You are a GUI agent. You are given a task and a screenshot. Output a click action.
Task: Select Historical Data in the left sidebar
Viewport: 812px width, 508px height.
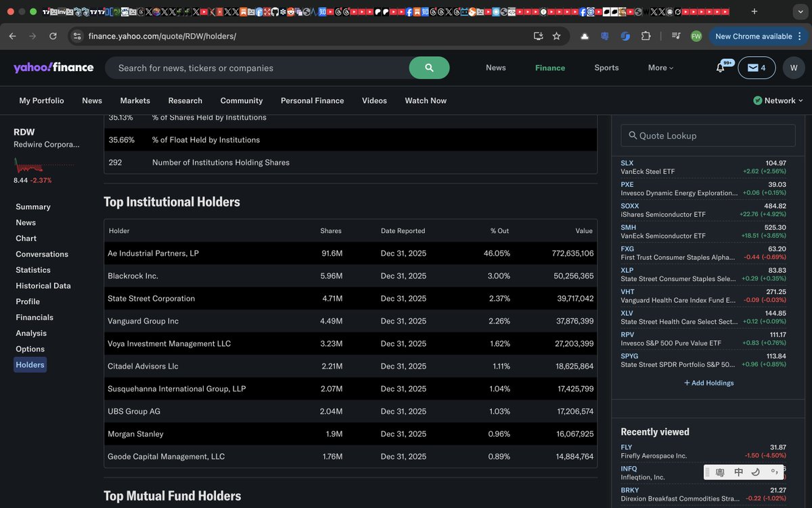click(x=43, y=286)
